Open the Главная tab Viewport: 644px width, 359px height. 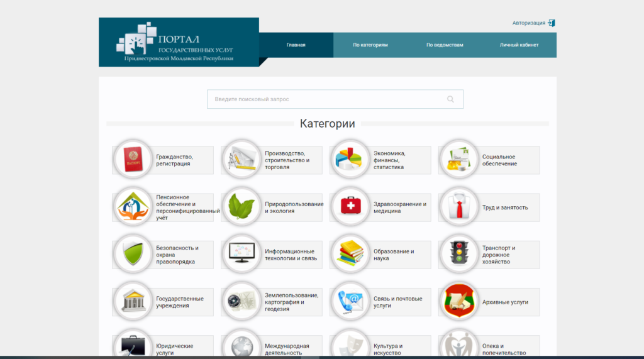coord(296,45)
